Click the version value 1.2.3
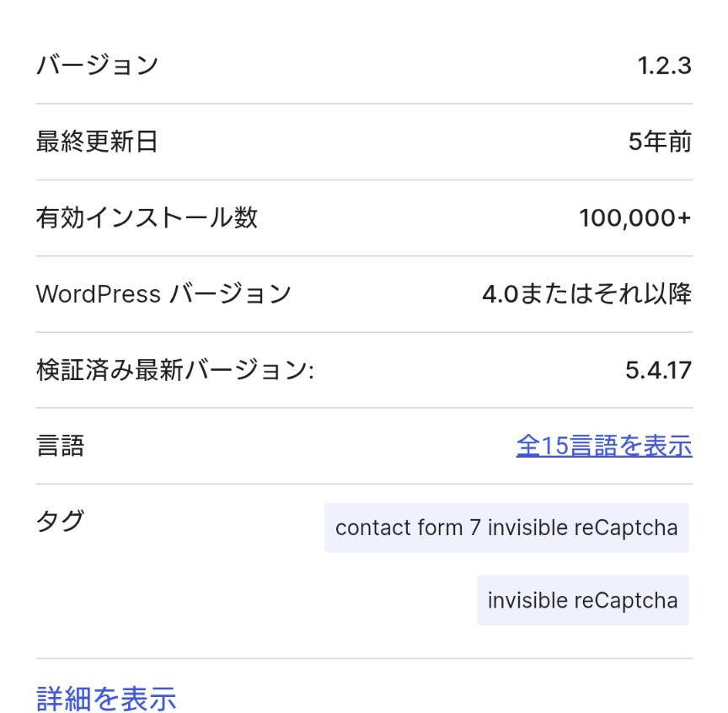 tap(665, 66)
